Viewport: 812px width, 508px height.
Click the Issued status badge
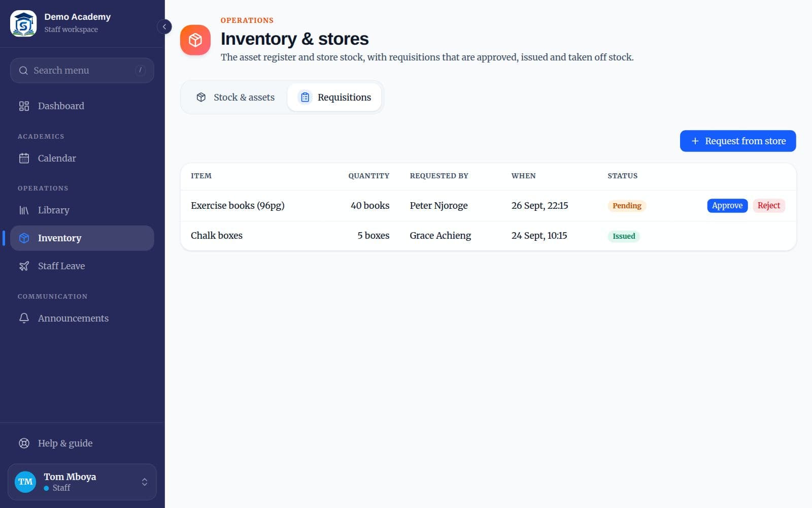click(x=624, y=236)
